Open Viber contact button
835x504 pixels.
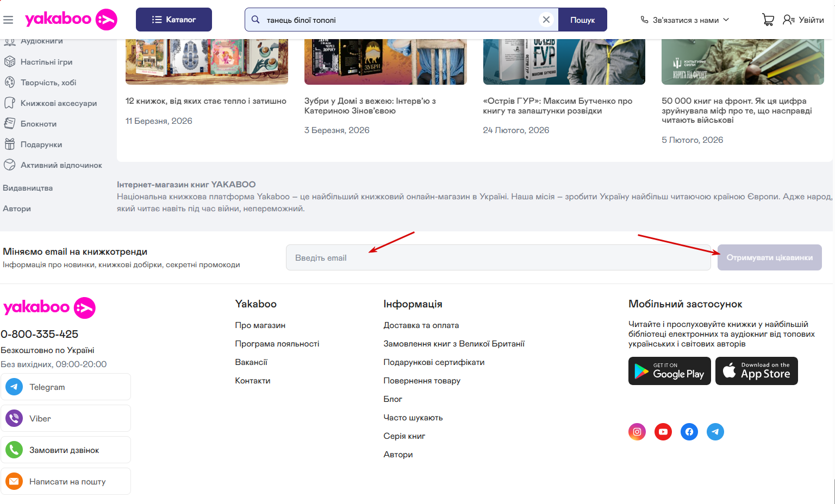coord(66,418)
